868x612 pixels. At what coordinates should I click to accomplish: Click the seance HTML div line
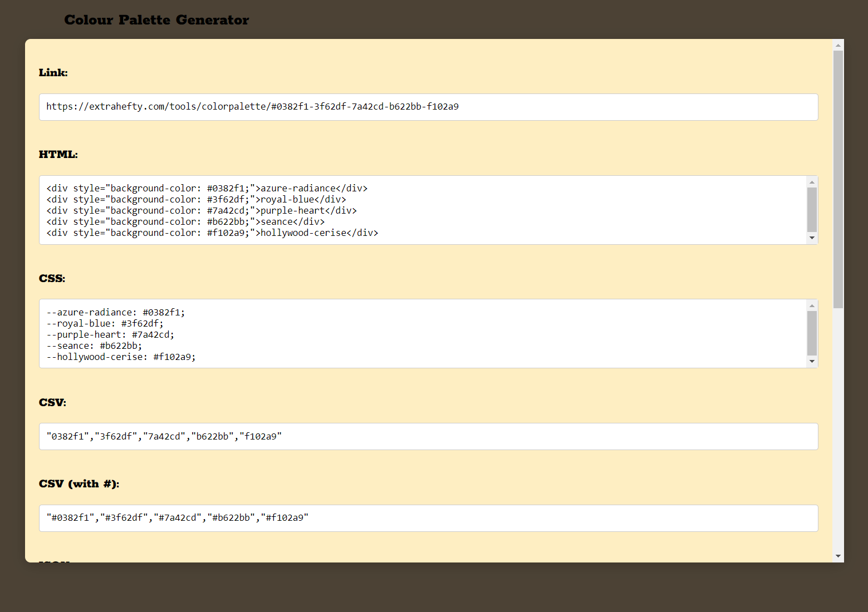pos(185,222)
